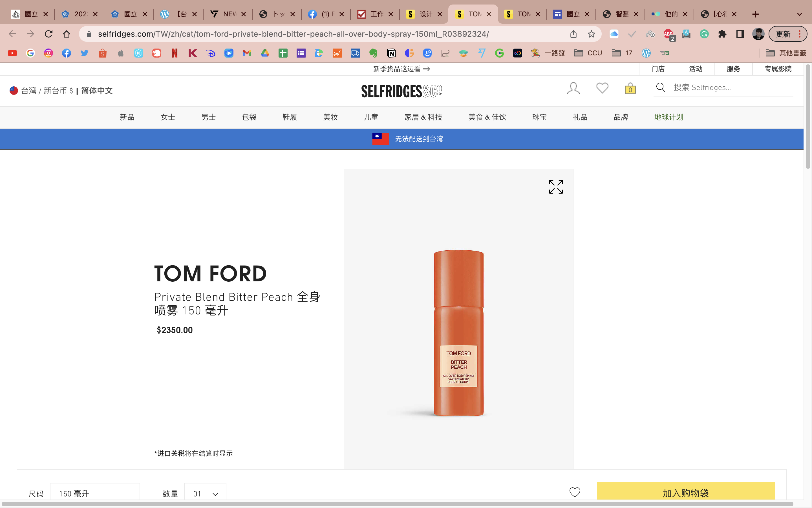Open the YouTube bookmark
Screen dimensions: 812x508
pyautogui.click(x=12, y=53)
